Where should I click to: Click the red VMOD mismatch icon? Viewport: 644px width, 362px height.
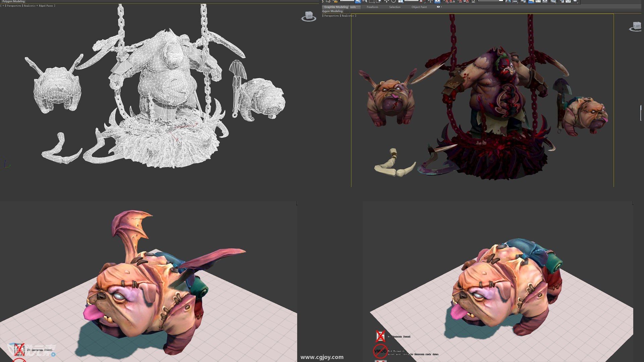pos(380,351)
